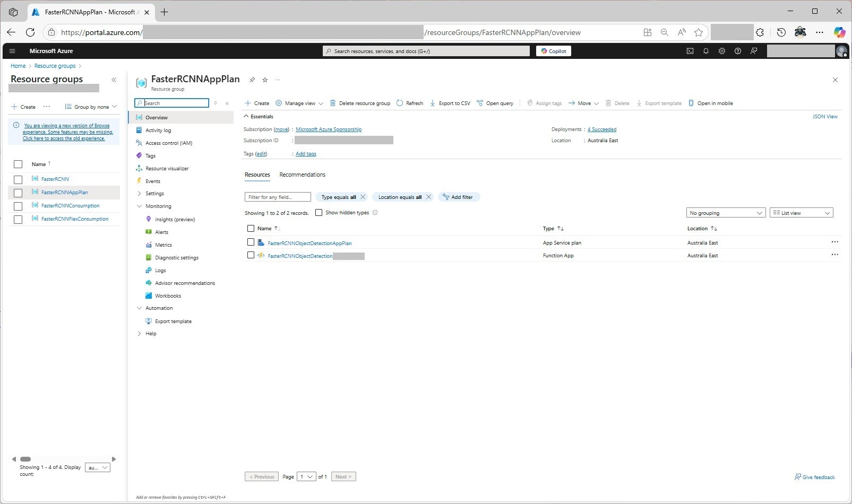This screenshot has width=852, height=504.
Task: Pin FasterRCNNAppPlan to dashboard
Action: pos(252,80)
